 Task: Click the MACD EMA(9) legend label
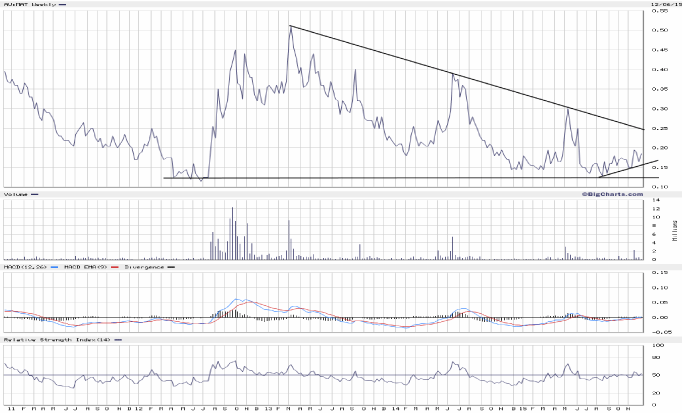[x=85, y=267]
